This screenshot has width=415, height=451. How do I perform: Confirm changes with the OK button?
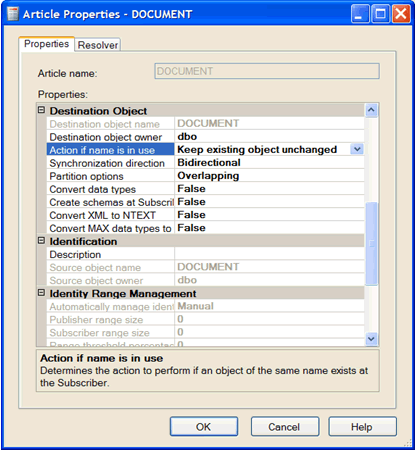(204, 427)
